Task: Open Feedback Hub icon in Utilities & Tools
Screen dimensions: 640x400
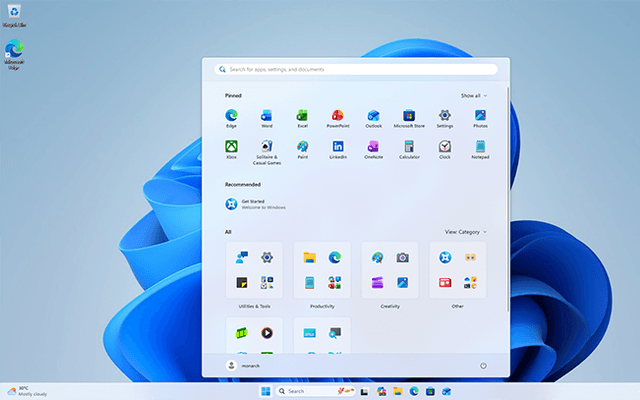Action: click(242, 257)
